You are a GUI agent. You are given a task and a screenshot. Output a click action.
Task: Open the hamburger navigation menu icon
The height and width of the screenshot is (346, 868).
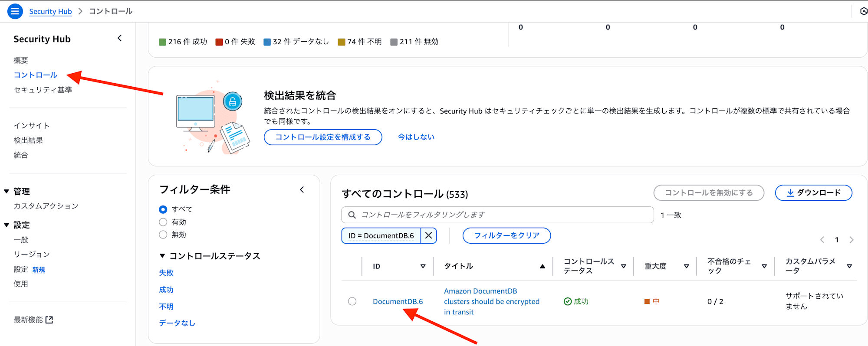(x=15, y=11)
